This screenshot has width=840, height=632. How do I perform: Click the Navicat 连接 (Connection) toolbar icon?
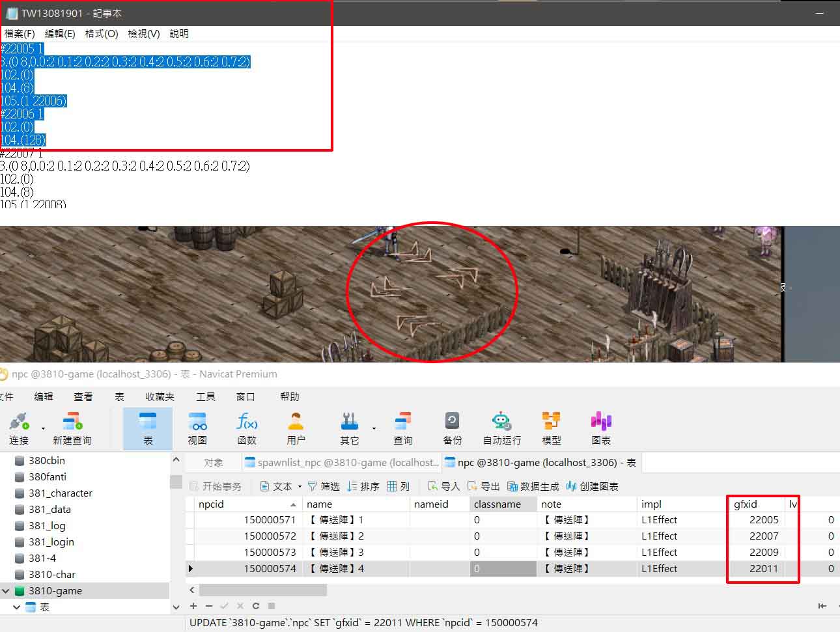tap(19, 428)
